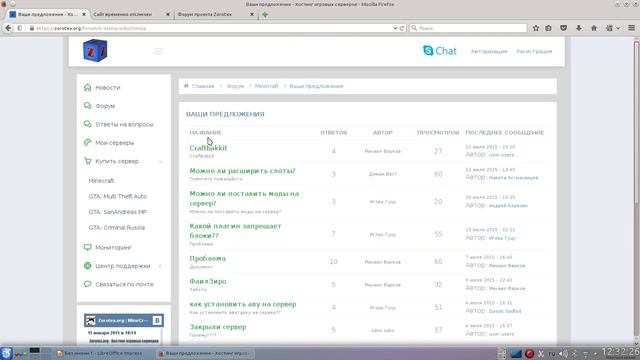This screenshot has height=360, width=640.
Task: Go to Firefox home page icon
Action: click(x=594, y=28)
